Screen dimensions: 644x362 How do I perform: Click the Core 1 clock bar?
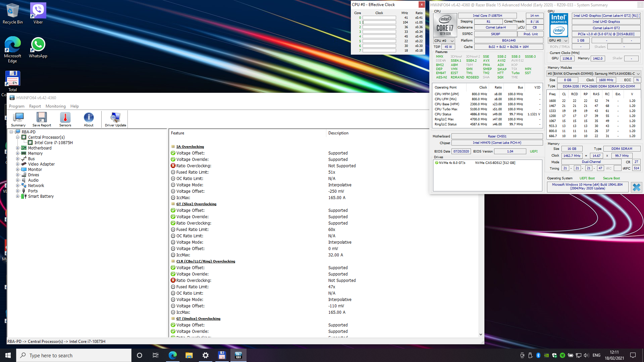click(x=379, y=22)
